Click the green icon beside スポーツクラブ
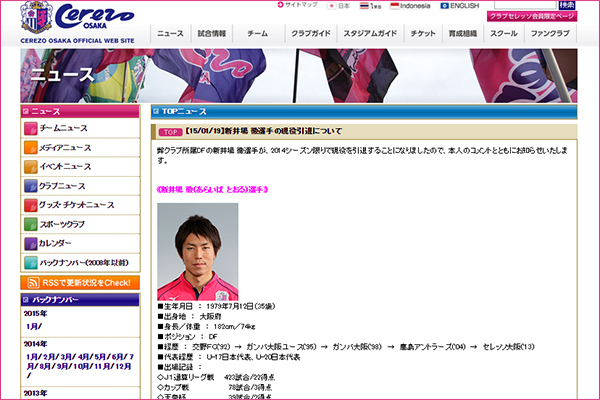 [x=30, y=224]
